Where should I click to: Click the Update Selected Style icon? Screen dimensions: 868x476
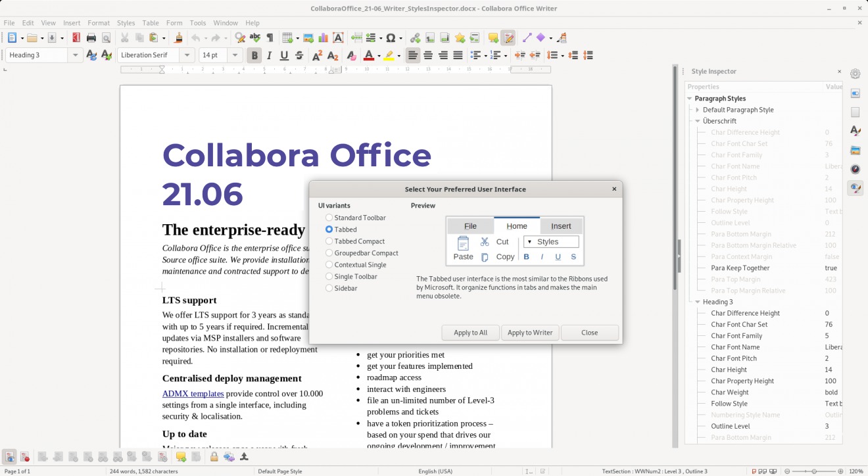[x=91, y=55]
